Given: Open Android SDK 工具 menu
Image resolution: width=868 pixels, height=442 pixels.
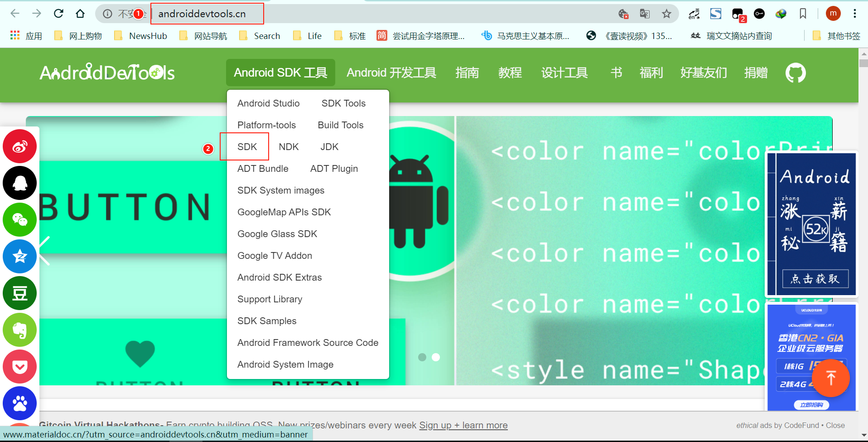Looking at the screenshot, I should click(x=280, y=73).
